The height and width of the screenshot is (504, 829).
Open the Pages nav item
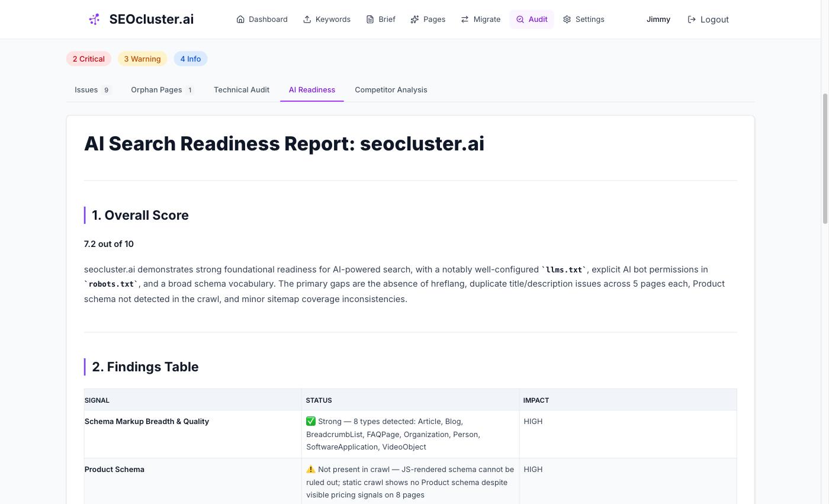pyautogui.click(x=428, y=20)
